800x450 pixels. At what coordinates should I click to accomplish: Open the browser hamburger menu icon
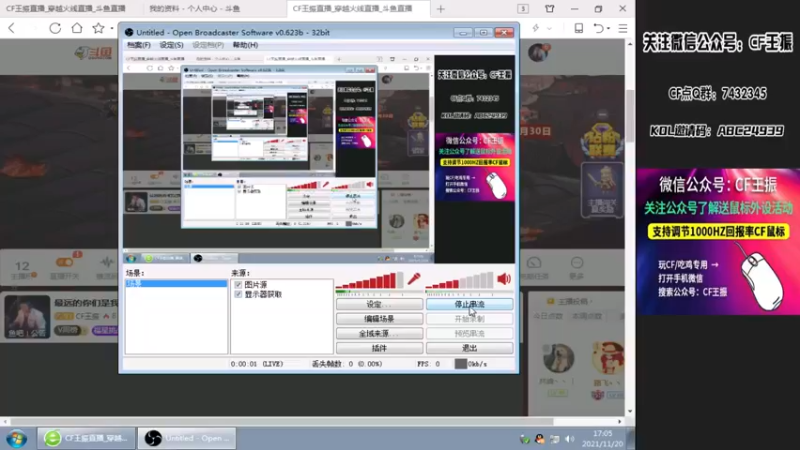[623, 29]
